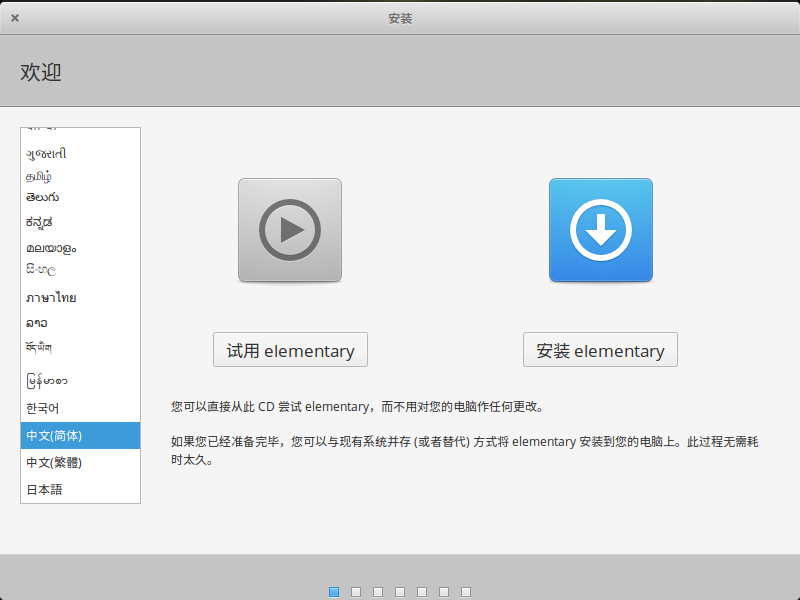This screenshot has height=600, width=800.
Task: Choose தமிழ் (Tamil) from the language list
Action: coord(40,176)
